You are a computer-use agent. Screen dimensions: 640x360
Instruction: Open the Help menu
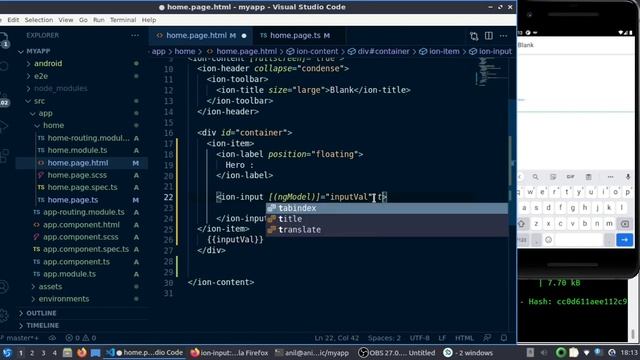click(149, 20)
